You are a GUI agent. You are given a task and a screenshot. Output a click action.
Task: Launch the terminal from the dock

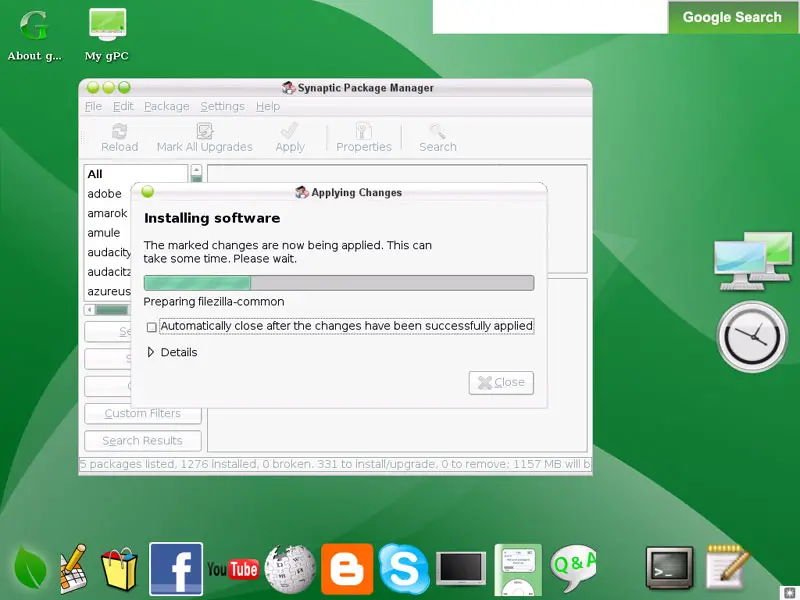(x=669, y=568)
